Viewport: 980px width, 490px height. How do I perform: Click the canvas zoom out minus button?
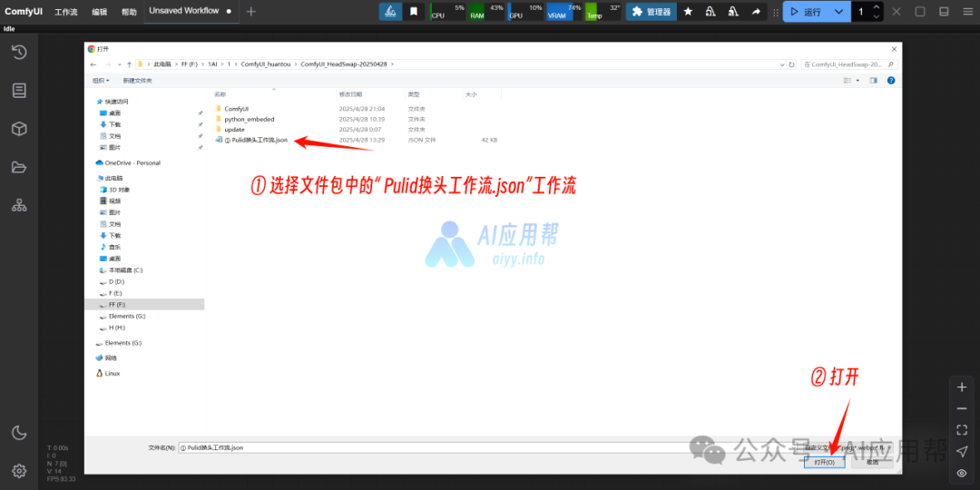pyautogui.click(x=962, y=408)
